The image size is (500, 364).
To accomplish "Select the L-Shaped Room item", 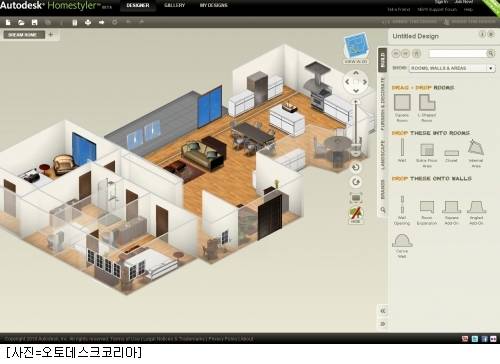I will 427,107.
